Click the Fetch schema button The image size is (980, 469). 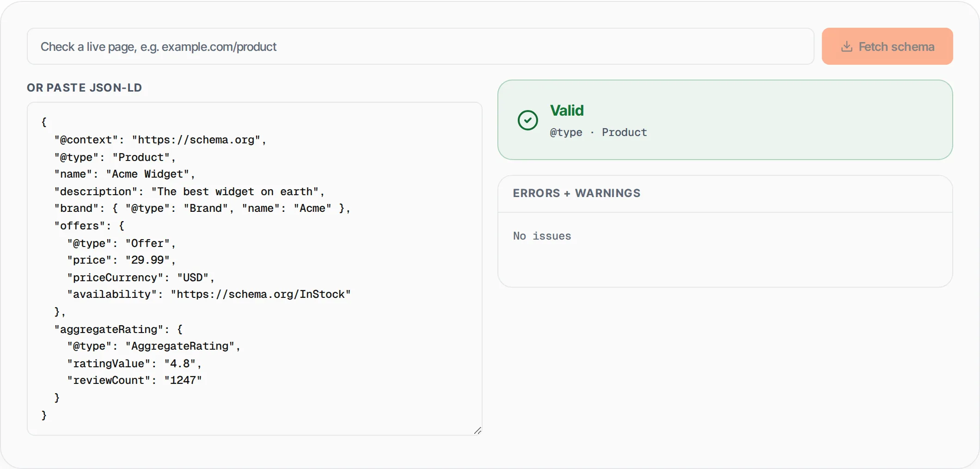click(x=887, y=46)
